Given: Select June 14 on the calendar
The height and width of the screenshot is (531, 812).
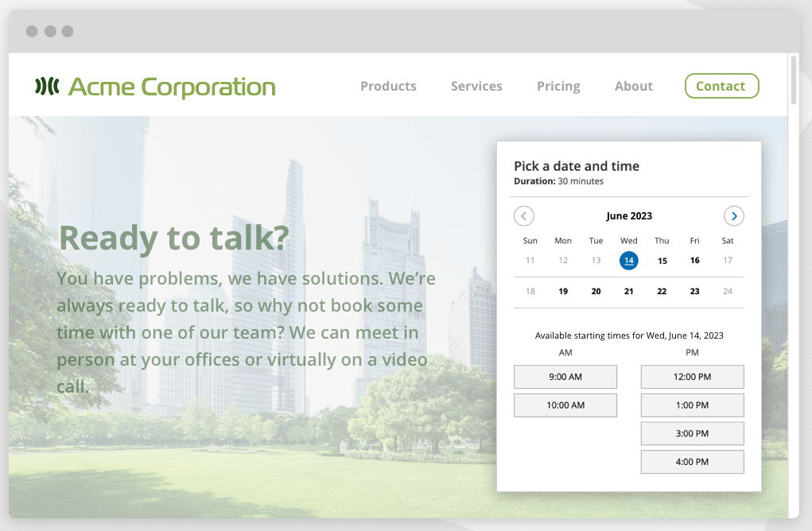Looking at the screenshot, I should [x=628, y=260].
